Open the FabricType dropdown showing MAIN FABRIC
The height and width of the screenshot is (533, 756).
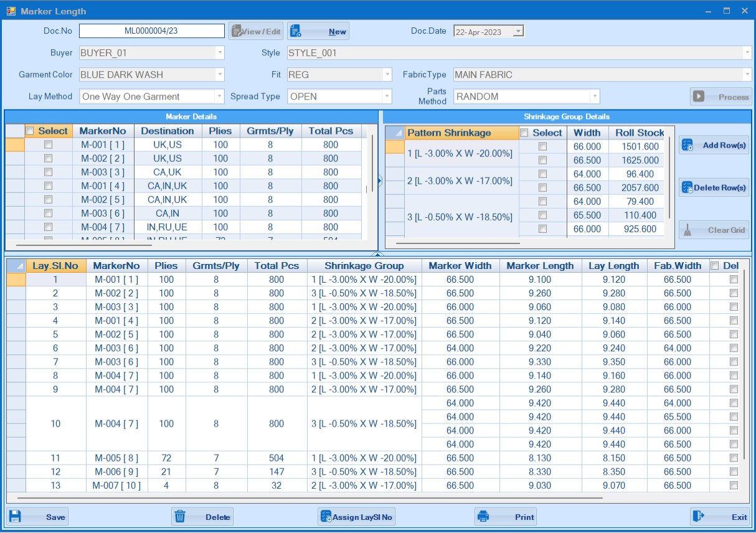point(747,75)
